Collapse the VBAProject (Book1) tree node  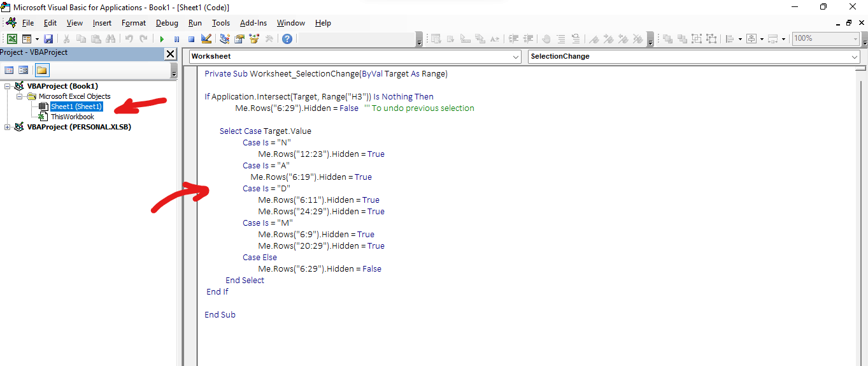[x=7, y=86]
